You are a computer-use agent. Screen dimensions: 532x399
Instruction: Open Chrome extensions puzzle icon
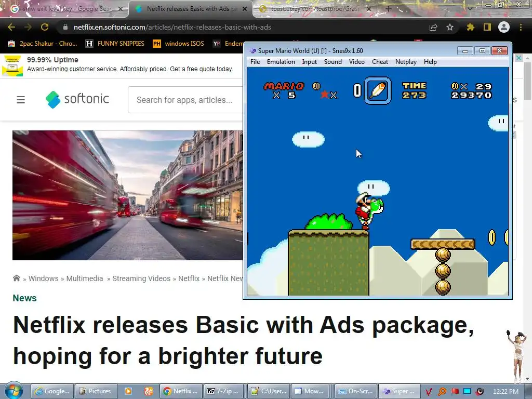[471, 27]
